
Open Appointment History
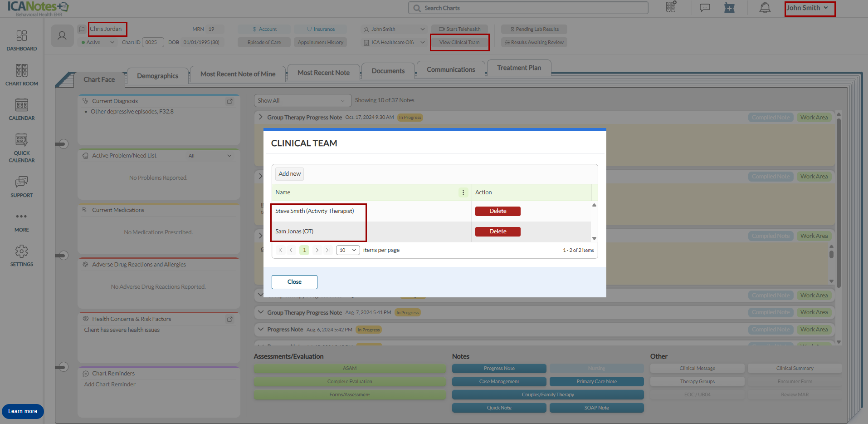click(x=321, y=42)
